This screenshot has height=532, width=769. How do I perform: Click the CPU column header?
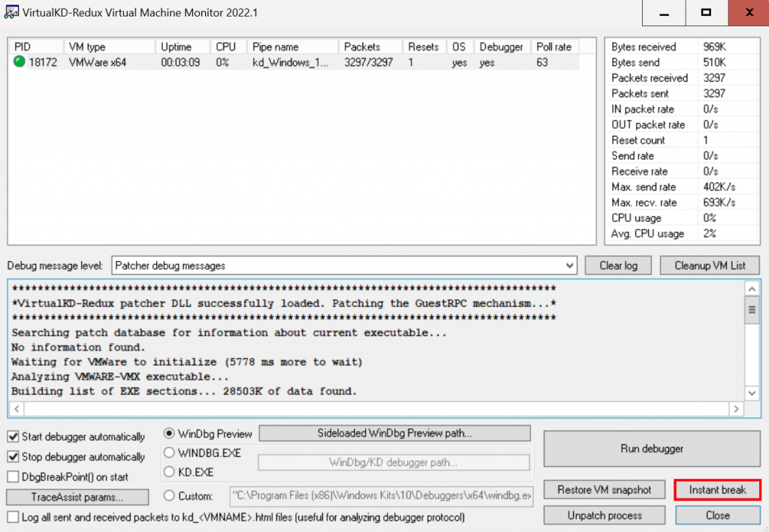pos(228,47)
